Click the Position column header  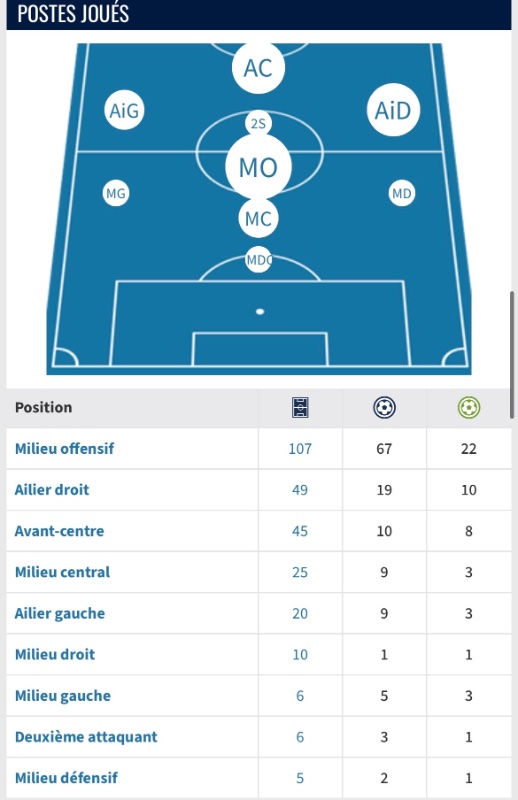43,407
